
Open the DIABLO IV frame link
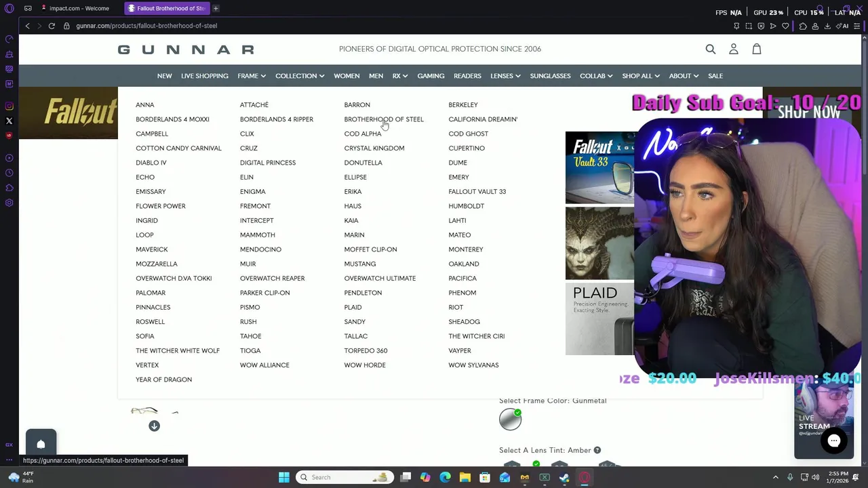point(151,163)
